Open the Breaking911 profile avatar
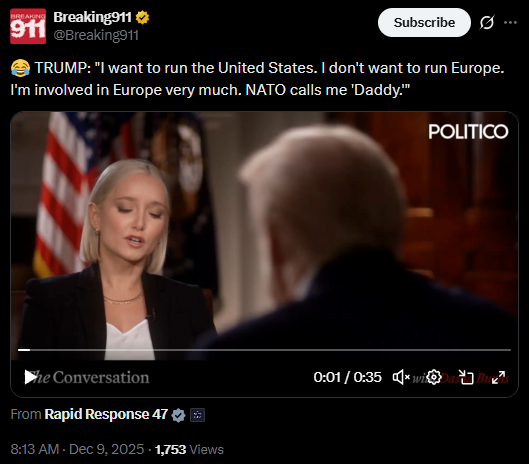Viewport: 529px width, 464px height. tap(28, 26)
